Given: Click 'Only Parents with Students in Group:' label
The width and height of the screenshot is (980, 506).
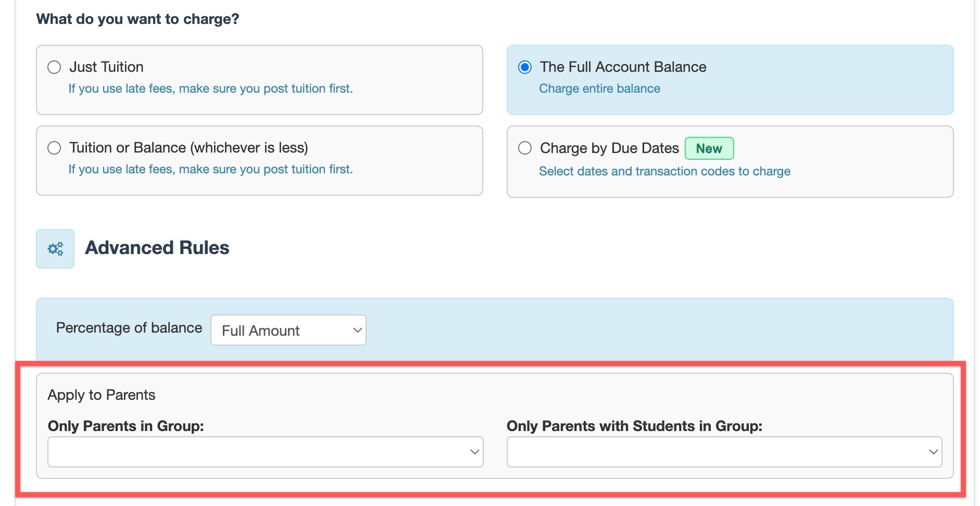Looking at the screenshot, I should (634, 426).
